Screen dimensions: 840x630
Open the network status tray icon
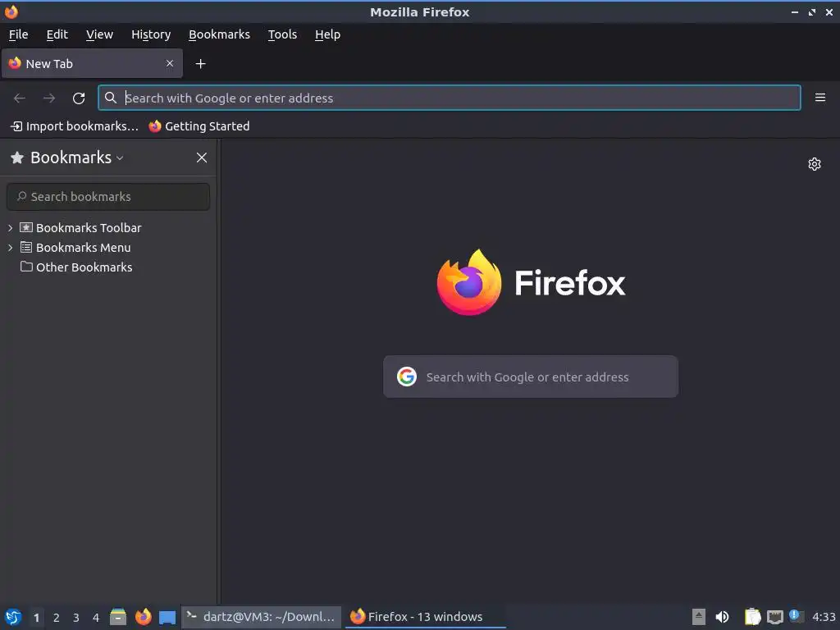pyautogui.click(x=774, y=617)
